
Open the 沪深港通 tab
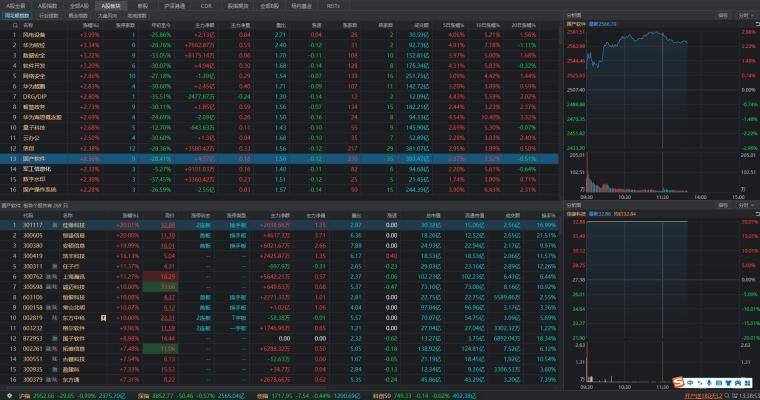pos(174,6)
